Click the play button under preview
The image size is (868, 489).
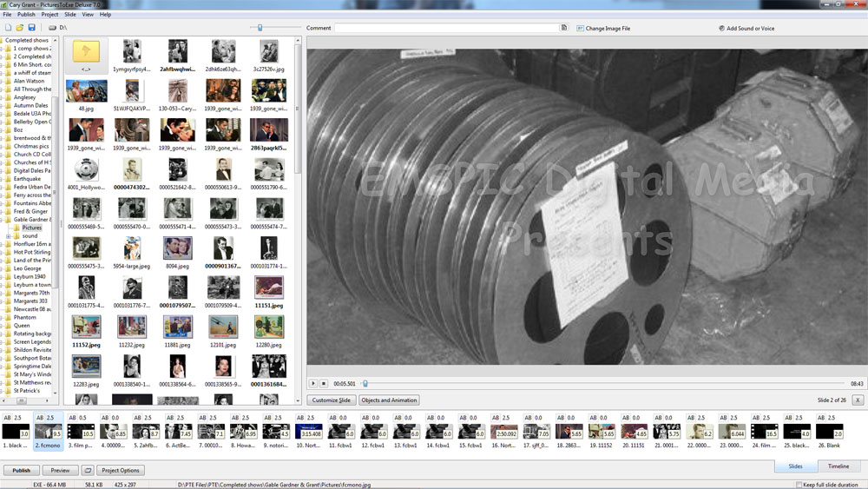[x=312, y=383]
